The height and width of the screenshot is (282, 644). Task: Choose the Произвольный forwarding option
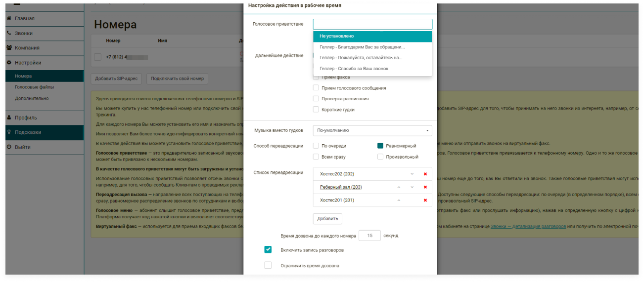point(380,157)
